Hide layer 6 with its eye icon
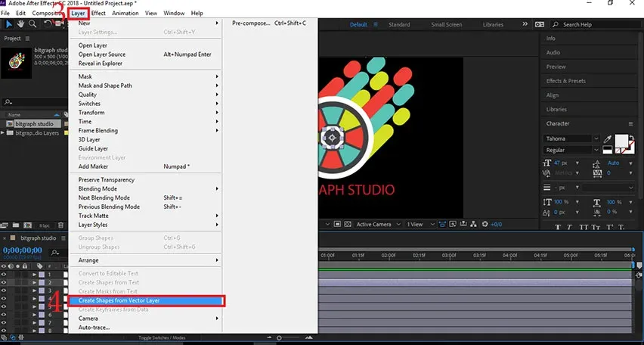 coord(4,315)
